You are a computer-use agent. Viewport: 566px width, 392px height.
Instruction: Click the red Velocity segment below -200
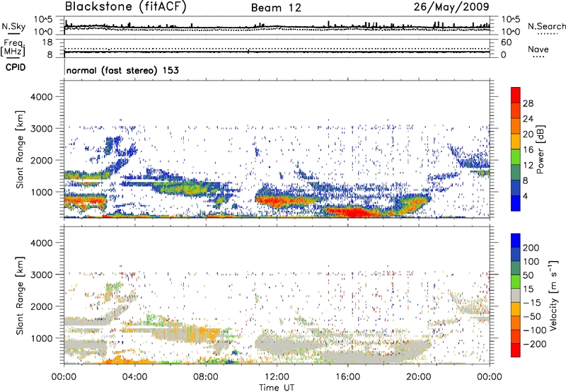tap(516, 350)
